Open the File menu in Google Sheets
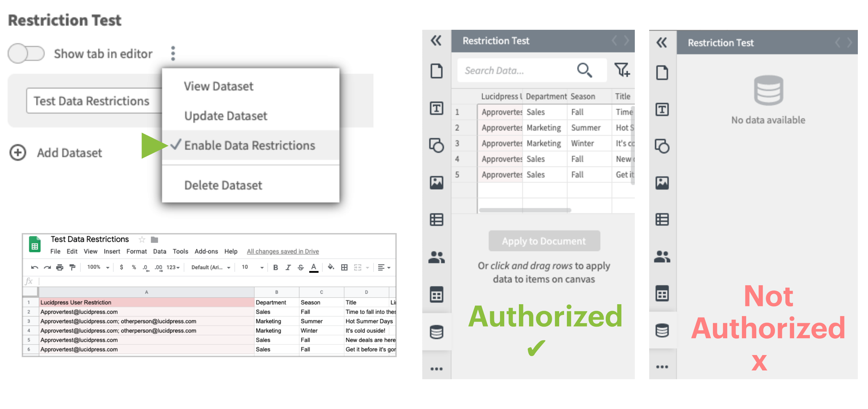This screenshot has height=409, width=868. tap(55, 251)
